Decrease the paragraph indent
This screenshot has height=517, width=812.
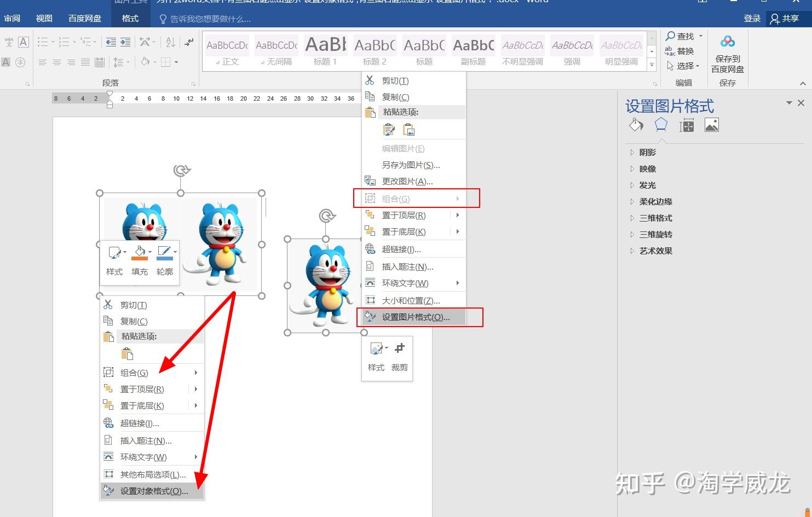click(x=111, y=42)
